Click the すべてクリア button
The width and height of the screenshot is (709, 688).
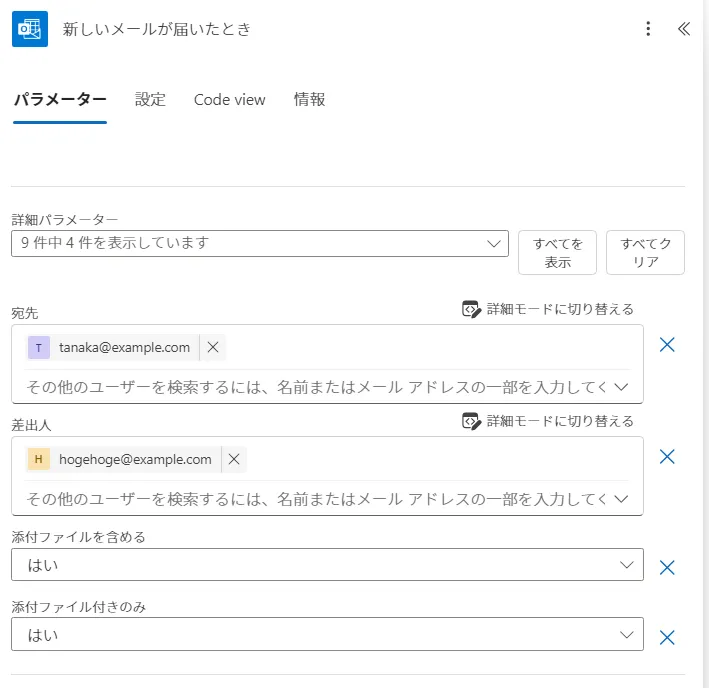pyautogui.click(x=645, y=252)
